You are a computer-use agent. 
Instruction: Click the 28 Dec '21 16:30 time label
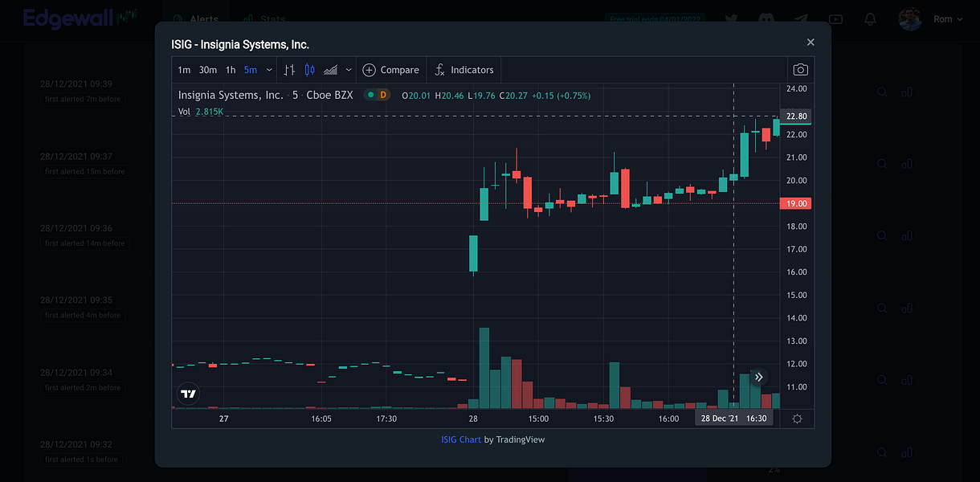click(734, 419)
